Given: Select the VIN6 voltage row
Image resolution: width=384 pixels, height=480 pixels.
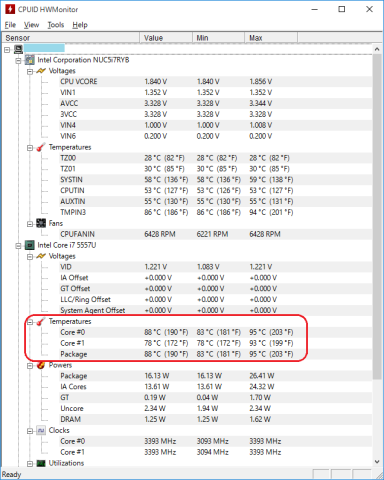Looking at the screenshot, I should click(x=215, y=136).
